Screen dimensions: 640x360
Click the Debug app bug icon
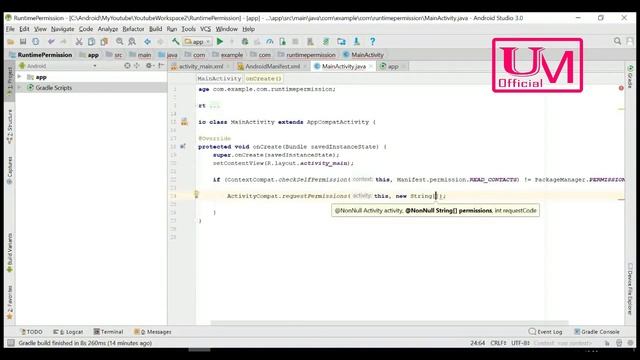(245, 42)
